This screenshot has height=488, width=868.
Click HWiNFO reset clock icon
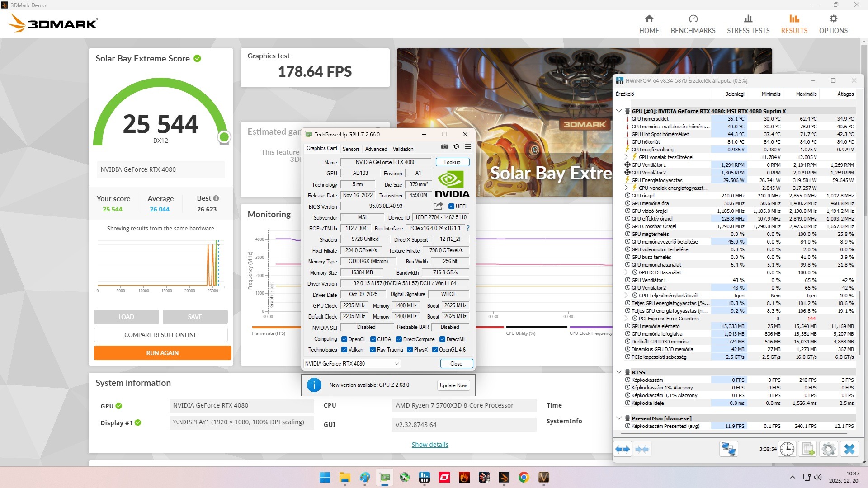click(787, 449)
